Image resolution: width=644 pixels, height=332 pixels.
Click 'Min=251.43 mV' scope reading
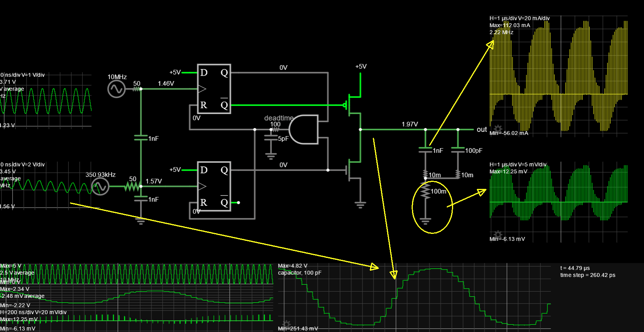(x=298, y=329)
